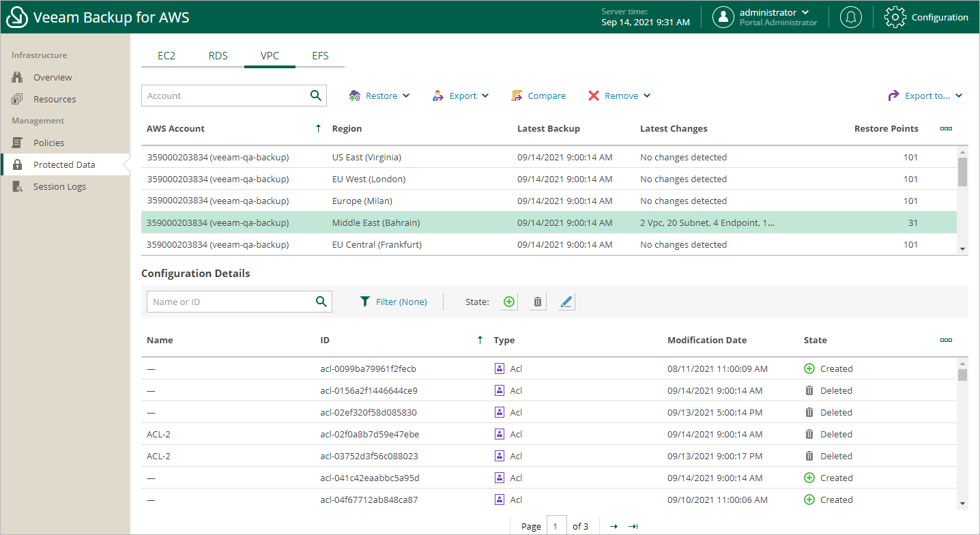Click the Overview icon in the sidebar
980x535 pixels.
coord(18,76)
